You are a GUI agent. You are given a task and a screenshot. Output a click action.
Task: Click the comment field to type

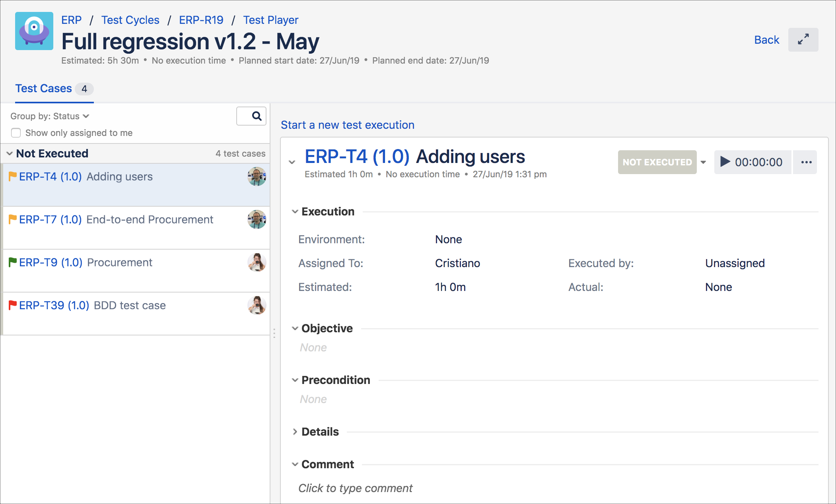tap(355, 488)
